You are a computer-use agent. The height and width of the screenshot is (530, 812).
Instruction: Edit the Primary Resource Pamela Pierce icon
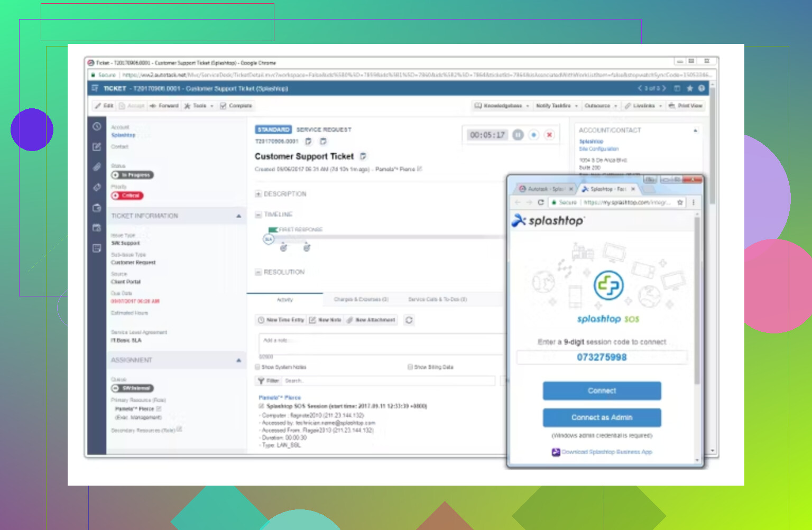[x=159, y=408]
